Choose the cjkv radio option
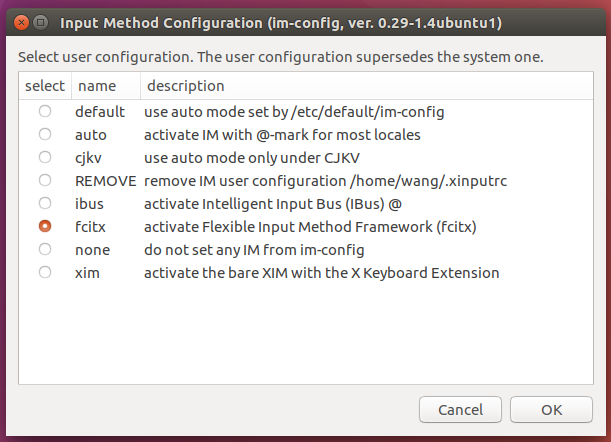This screenshot has height=442, width=611. tap(45, 157)
